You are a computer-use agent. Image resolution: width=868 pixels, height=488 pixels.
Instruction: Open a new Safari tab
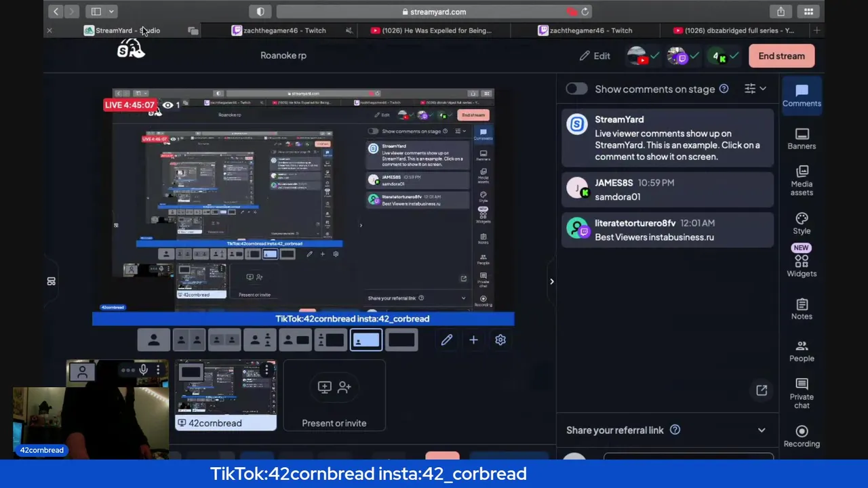(x=816, y=30)
